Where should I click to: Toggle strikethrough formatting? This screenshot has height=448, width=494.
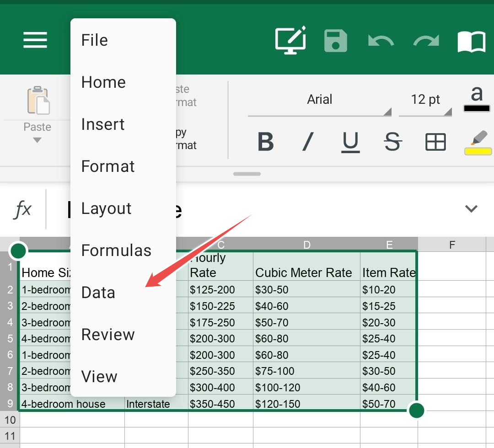pyautogui.click(x=392, y=142)
